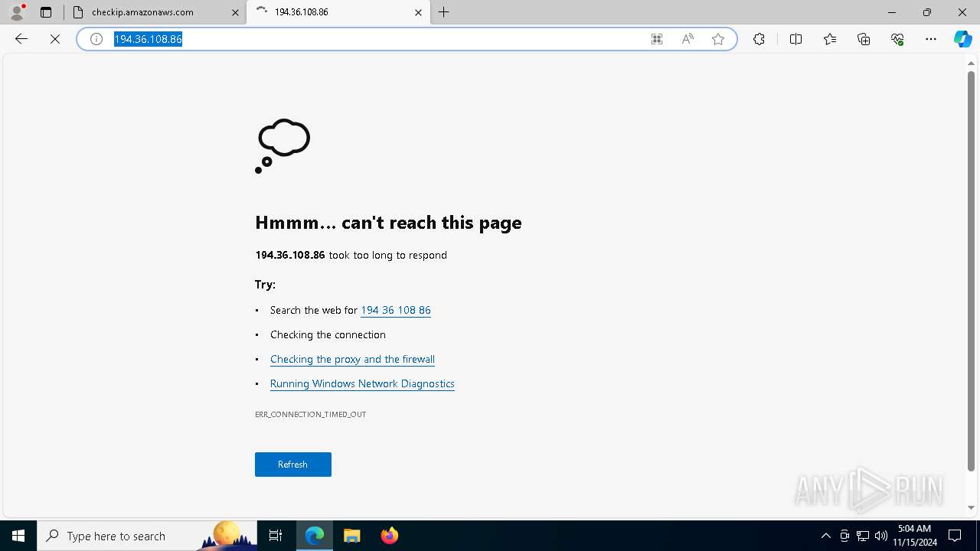980x551 pixels.
Task: Open the volume control tray icon
Action: point(880,536)
